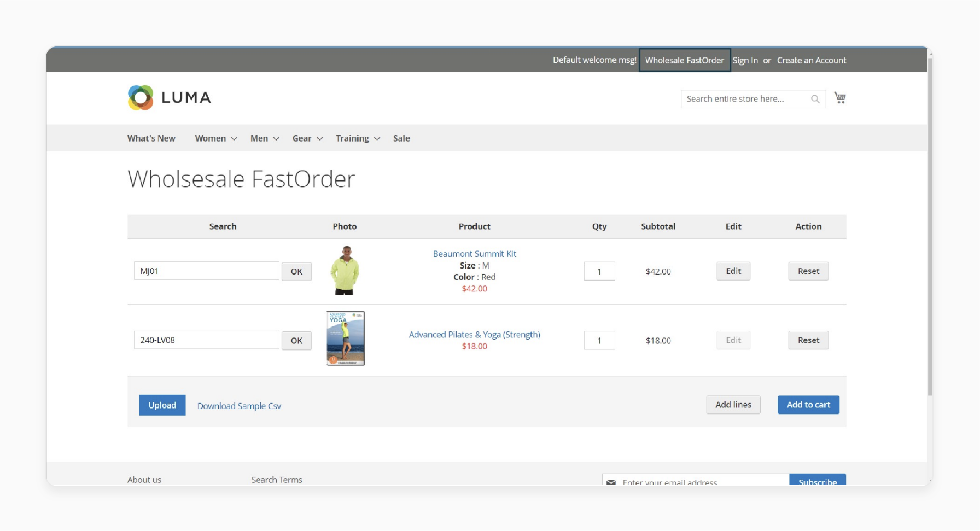Click the 240-LV08 SKU search field
This screenshot has width=980, height=531.
tap(207, 340)
